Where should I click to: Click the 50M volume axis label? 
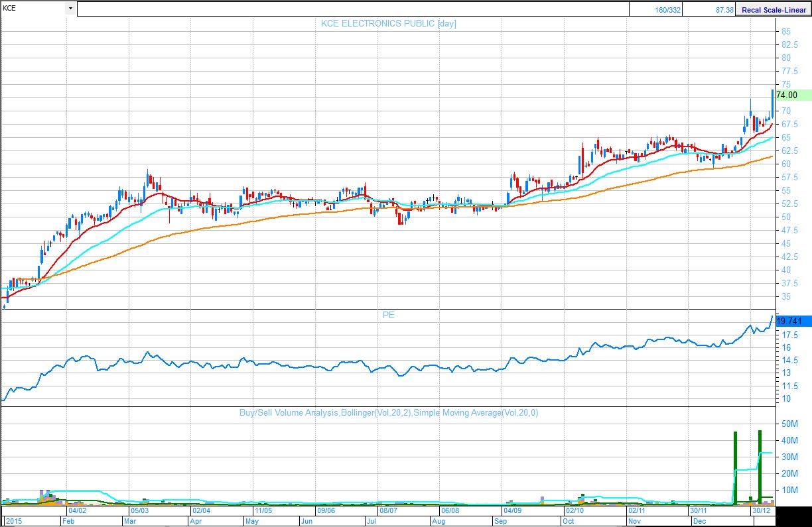pyautogui.click(x=789, y=424)
